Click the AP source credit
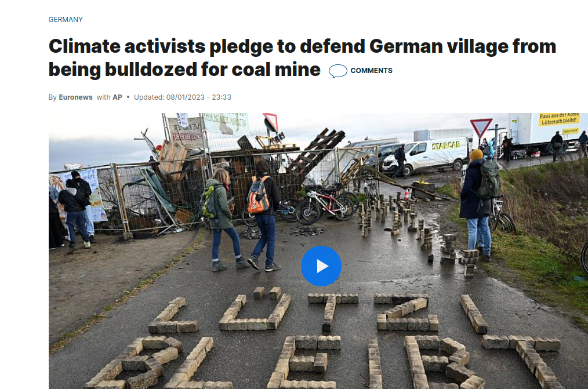This screenshot has width=588, height=389. [x=117, y=97]
